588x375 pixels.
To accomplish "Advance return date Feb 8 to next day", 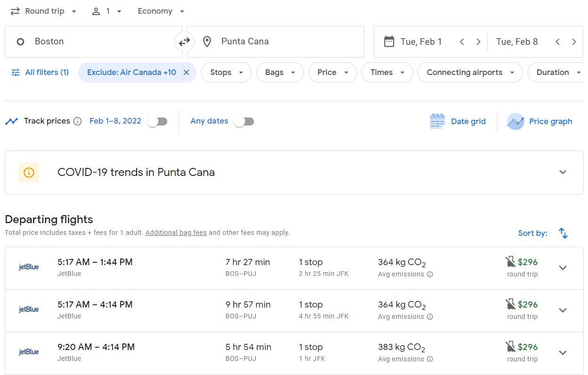I will pos(574,42).
